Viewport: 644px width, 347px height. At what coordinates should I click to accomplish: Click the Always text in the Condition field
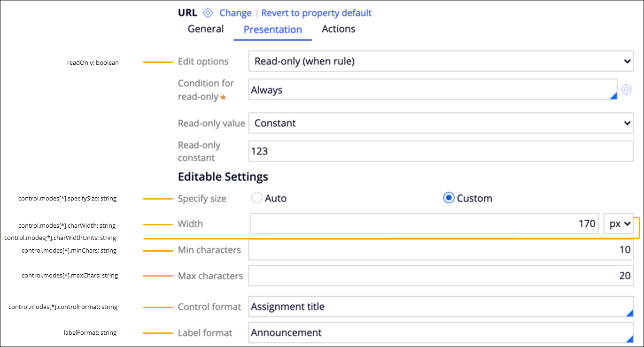pos(267,90)
